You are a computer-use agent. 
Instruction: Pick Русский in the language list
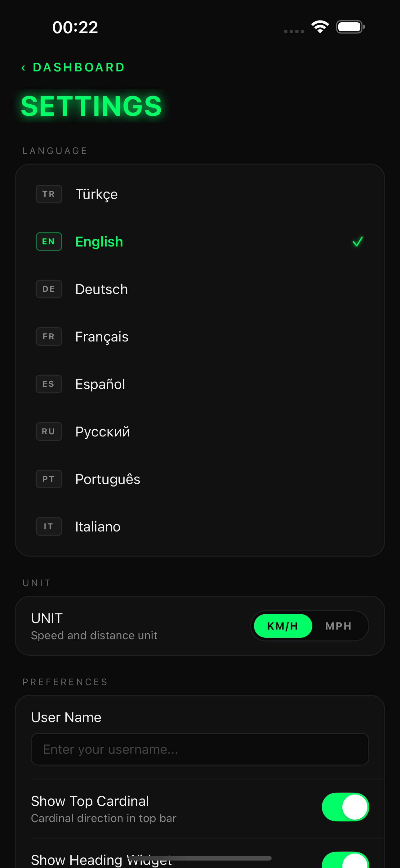tap(200, 432)
